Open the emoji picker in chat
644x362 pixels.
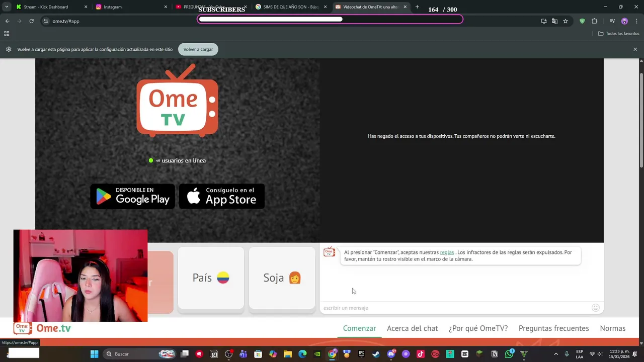pos(596,308)
